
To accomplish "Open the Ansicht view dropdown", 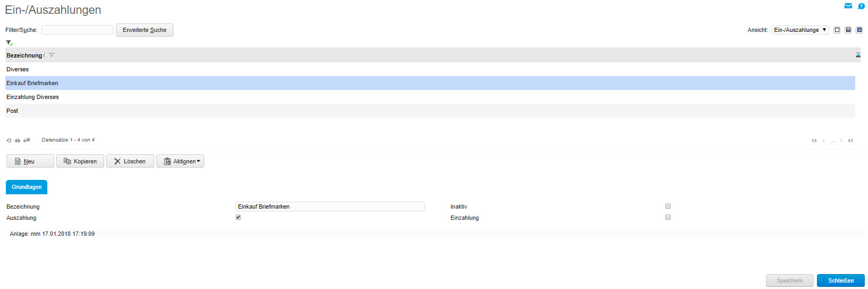I will pyautogui.click(x=800, y=30).
